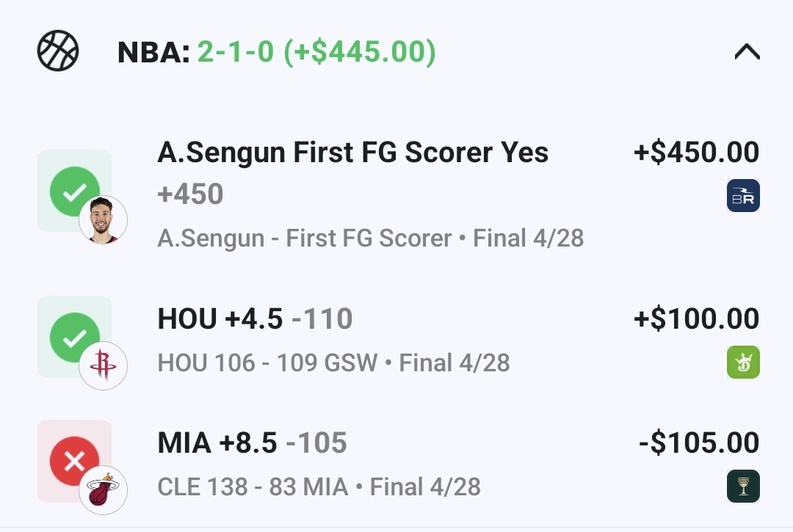Select HOU 106 - 109 GSW final score
The width and height of the screenshot is (793, 532).
tap(267, 362)
